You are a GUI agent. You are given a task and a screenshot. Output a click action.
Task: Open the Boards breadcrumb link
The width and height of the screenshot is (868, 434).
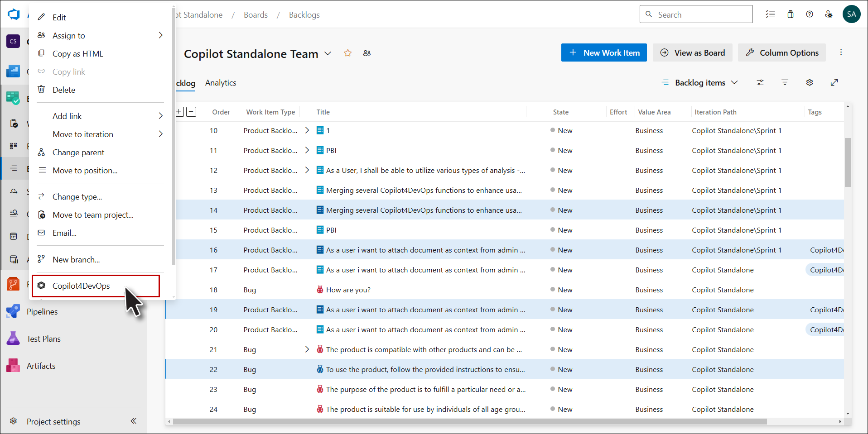point(256,15)
